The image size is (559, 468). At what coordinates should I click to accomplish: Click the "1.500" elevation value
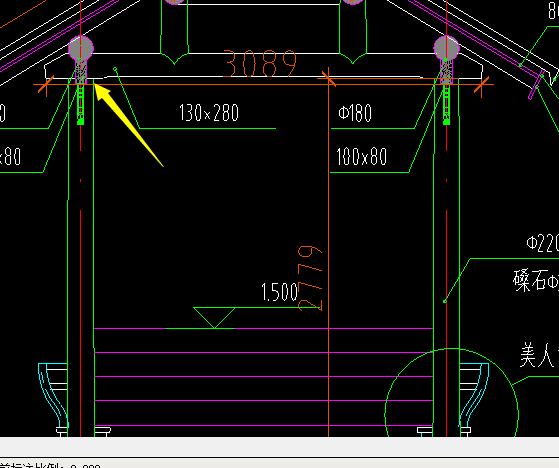click(x=280, y=292)
